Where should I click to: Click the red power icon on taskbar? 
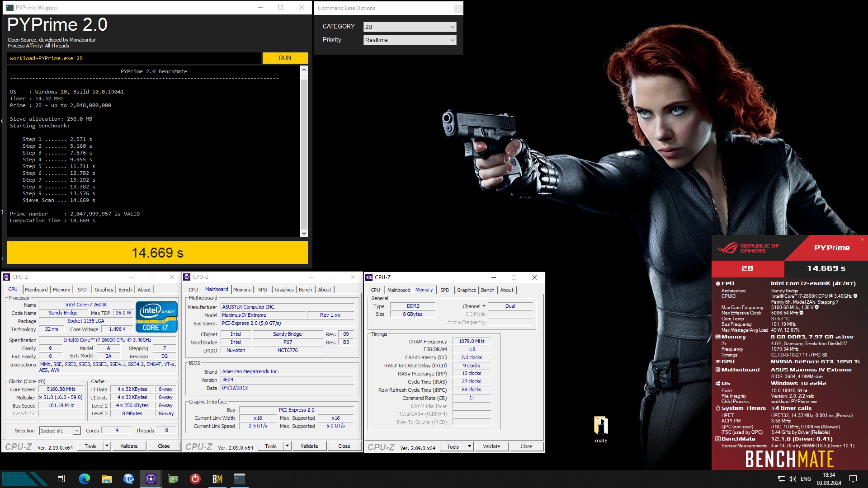click(195, 479)
